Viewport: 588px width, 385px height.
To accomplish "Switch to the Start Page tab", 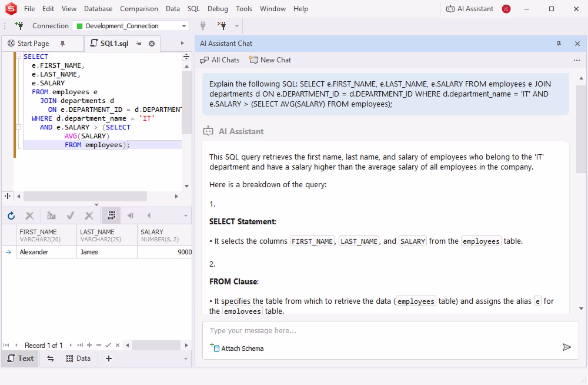I will coord(33,44).
